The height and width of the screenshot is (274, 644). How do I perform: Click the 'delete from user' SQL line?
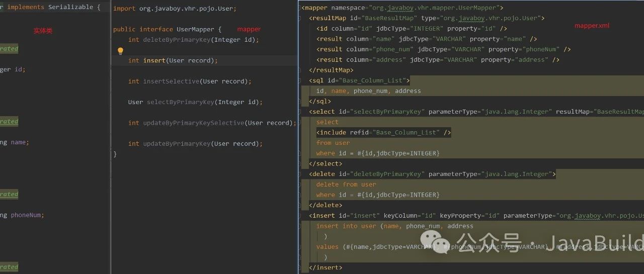(346, 185)
